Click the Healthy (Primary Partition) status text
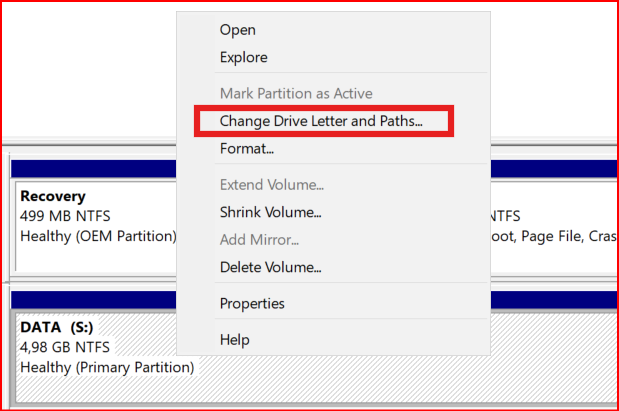Screen dimensions: 619x411 107,367
